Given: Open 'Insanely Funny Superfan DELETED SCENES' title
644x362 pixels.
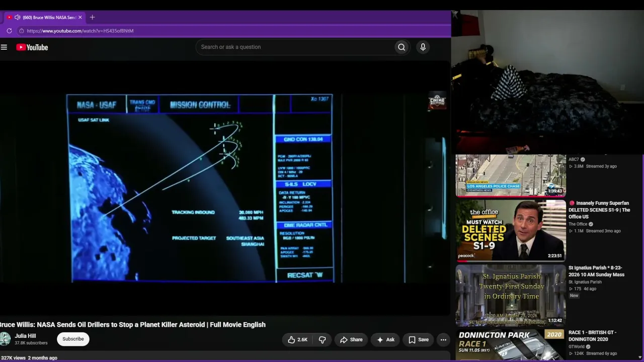Looking at the screenshot, I should [599, 210].
